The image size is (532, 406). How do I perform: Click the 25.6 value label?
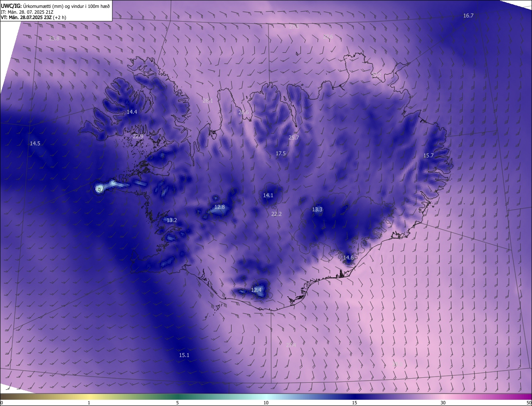[x=244, y=113]
